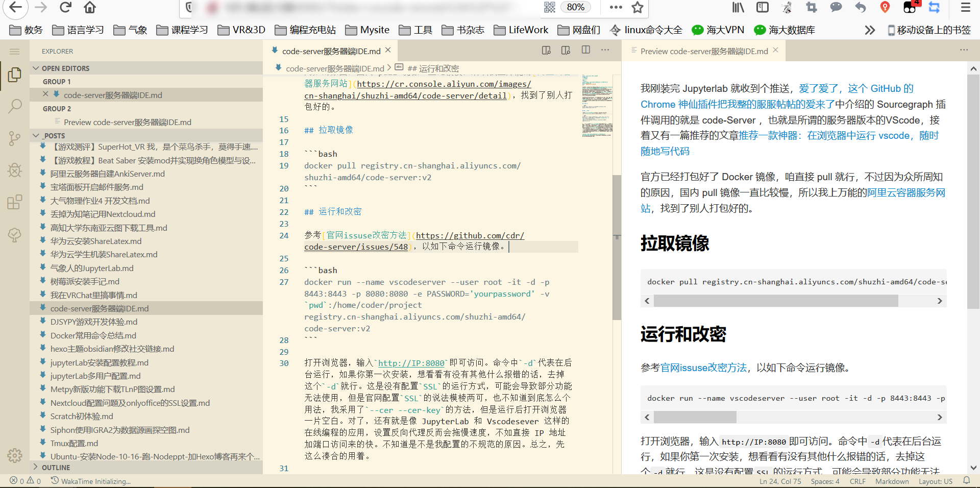This screenshot has width=980, height=488.
Task: Split the editor right
Action: click(586, 50)
